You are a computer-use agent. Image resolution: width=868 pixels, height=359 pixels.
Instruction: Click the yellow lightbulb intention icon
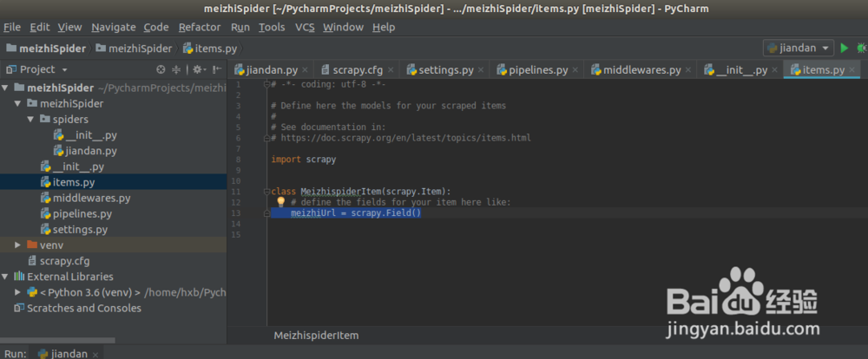coord(280,201)
